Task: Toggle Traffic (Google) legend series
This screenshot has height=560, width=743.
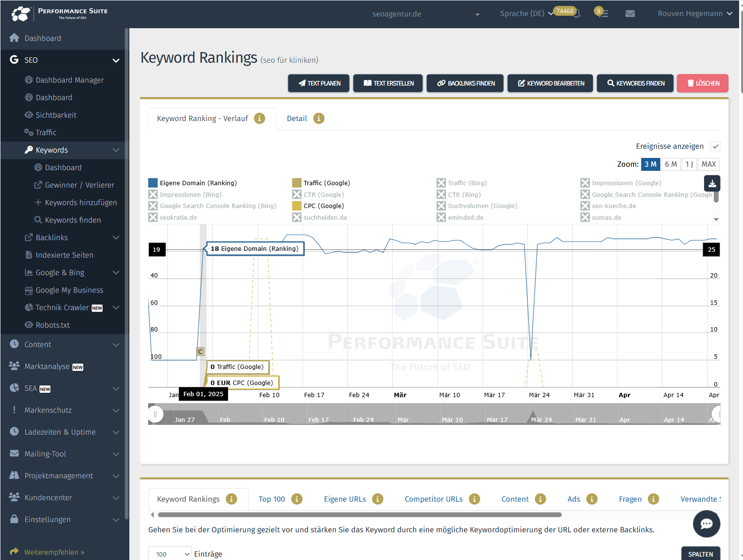Action: [x=321, y=183]
